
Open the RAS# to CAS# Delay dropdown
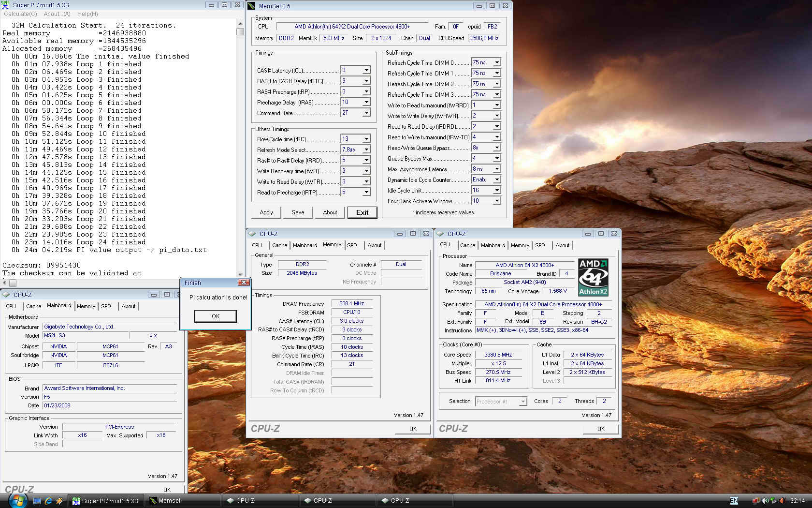point(366,81)
